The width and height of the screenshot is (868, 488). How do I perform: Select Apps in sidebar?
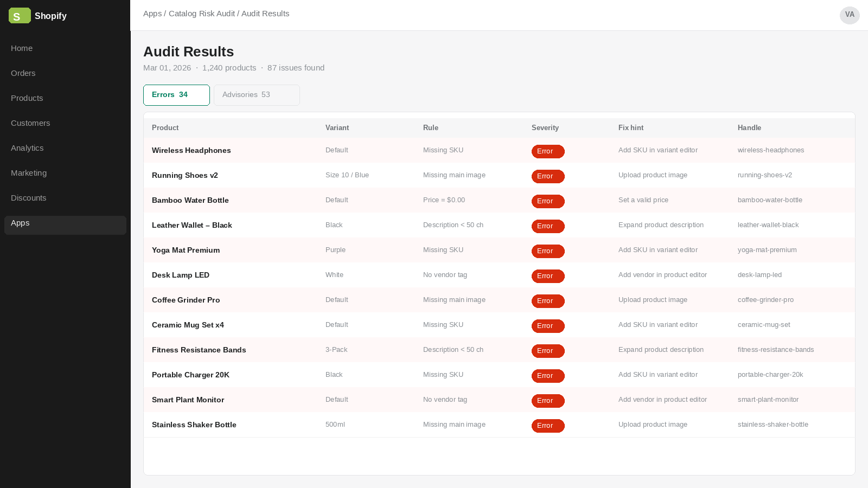65,225
